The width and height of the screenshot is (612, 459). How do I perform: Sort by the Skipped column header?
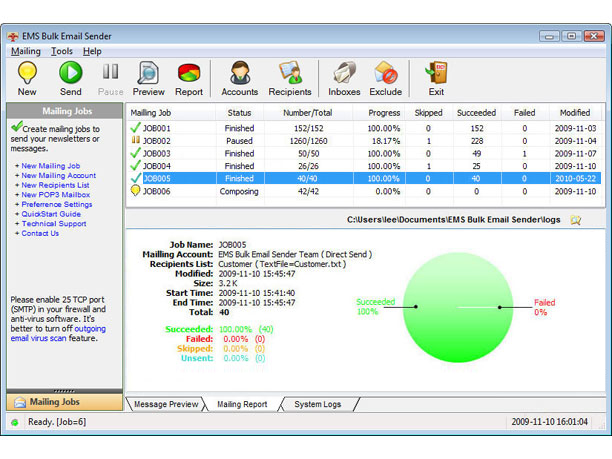[x=429, y=113]
